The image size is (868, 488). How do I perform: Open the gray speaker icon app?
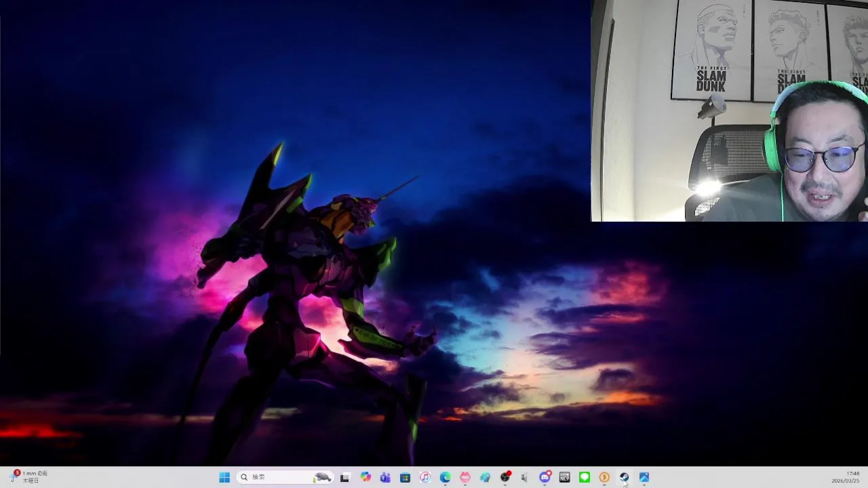click(524, 477)
